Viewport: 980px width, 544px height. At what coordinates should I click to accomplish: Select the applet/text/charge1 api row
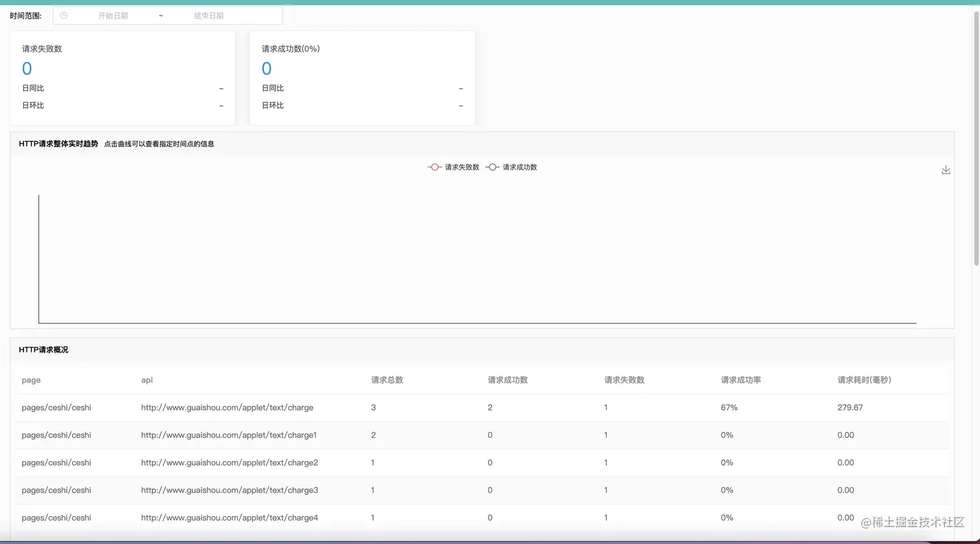tap(482, 435)
